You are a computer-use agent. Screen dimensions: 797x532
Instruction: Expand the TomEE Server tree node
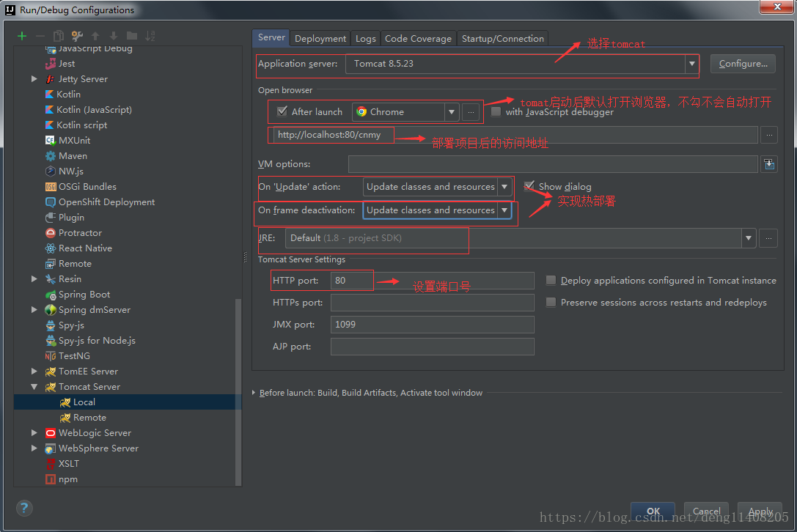click(34, 372)
